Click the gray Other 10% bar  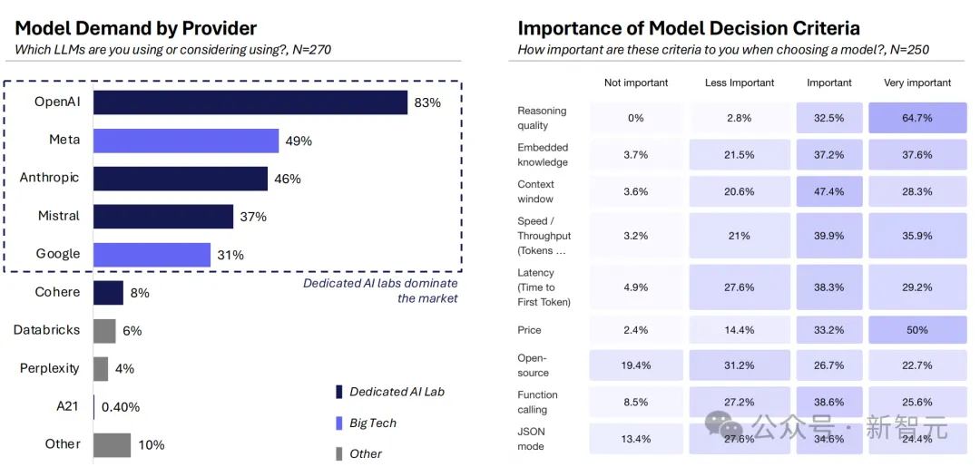pyautogui.click(x=113, y=445)
